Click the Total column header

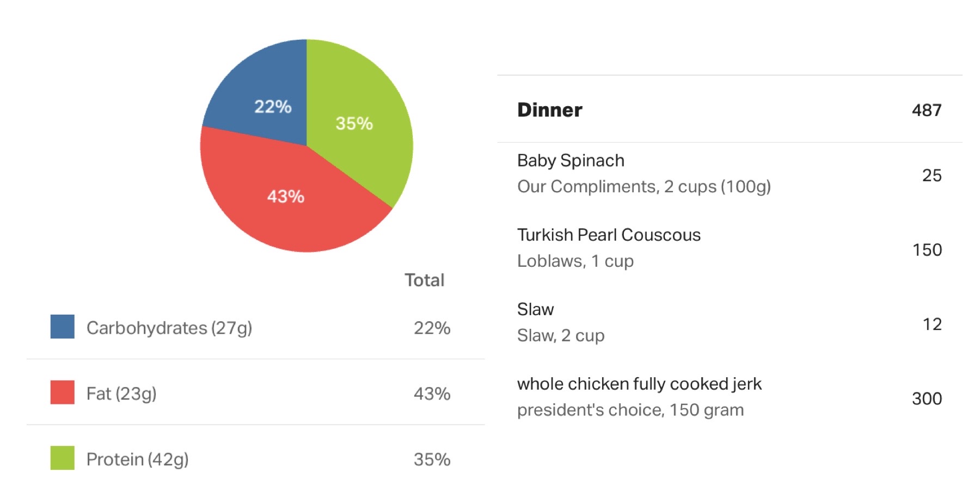(x=425, y=280)
